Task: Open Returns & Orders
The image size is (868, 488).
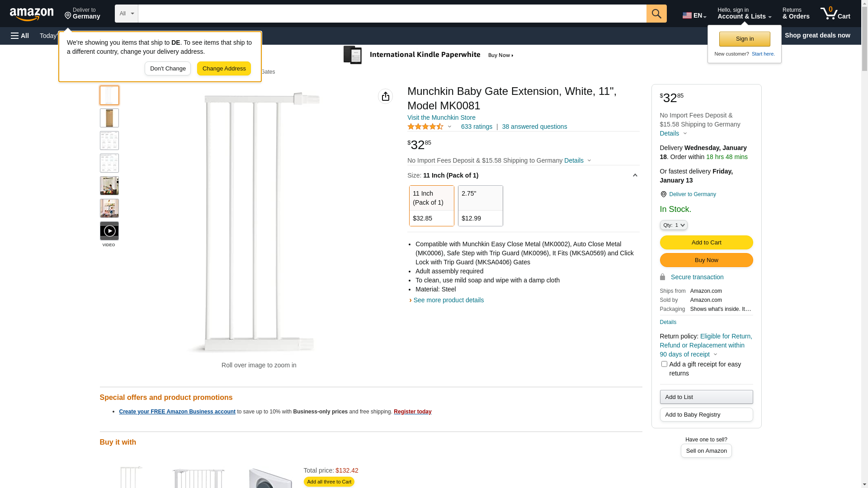Action: pos(796,14)
